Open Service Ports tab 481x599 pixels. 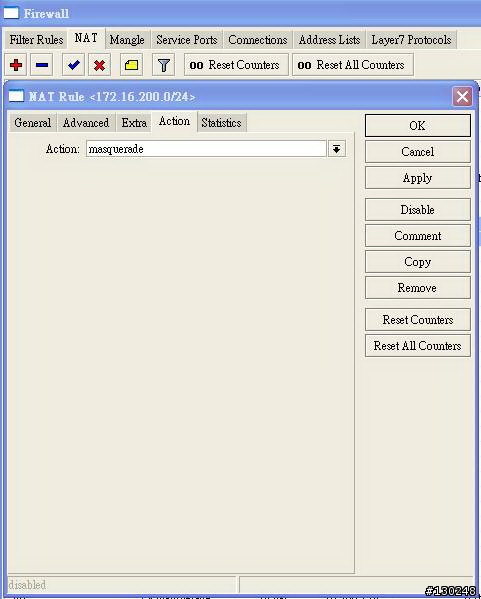[187, 40]
